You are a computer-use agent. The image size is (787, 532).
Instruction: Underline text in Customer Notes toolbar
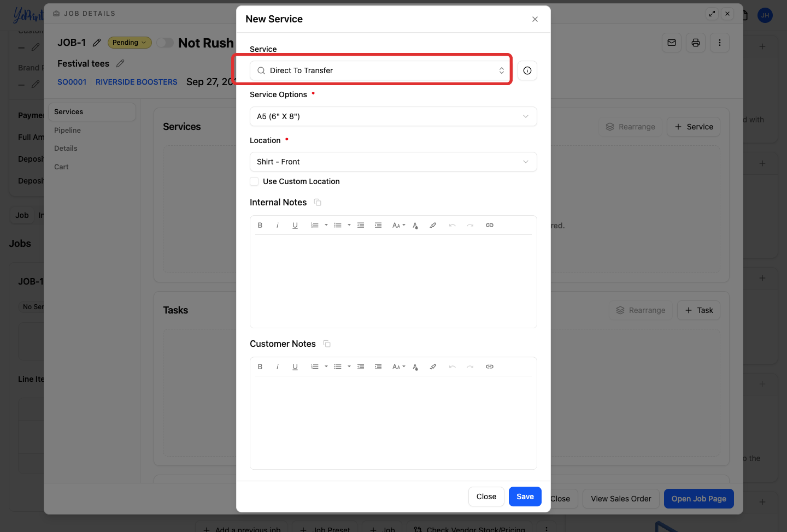pyautogui.click(x=295, y=367)
